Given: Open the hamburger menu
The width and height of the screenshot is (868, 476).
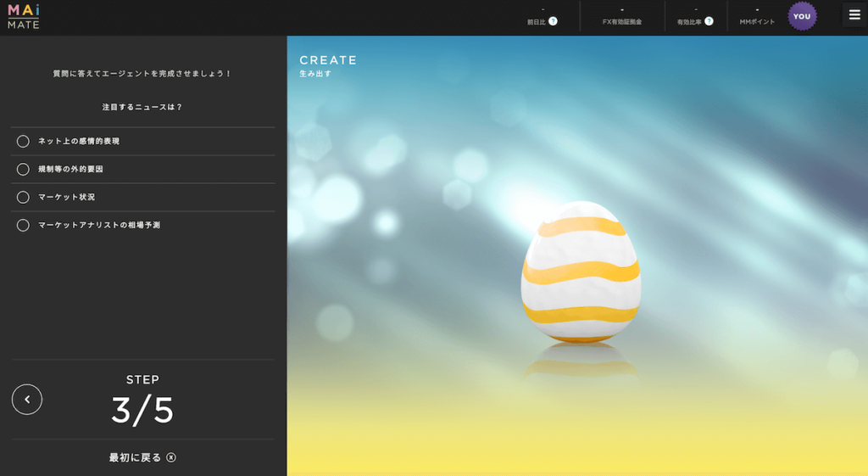Looking at the screenshot, I should [x=854, y=15].
